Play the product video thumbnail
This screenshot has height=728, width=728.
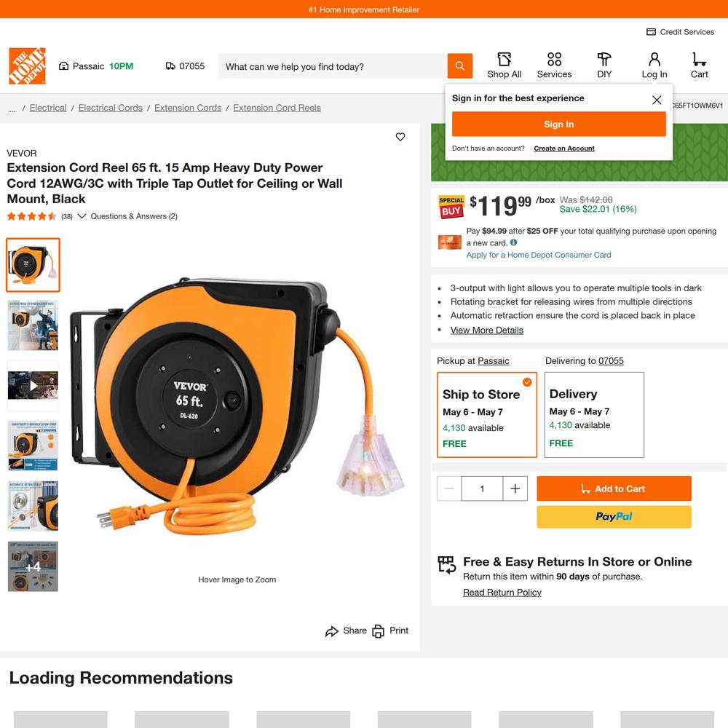(x=33, y=385)
